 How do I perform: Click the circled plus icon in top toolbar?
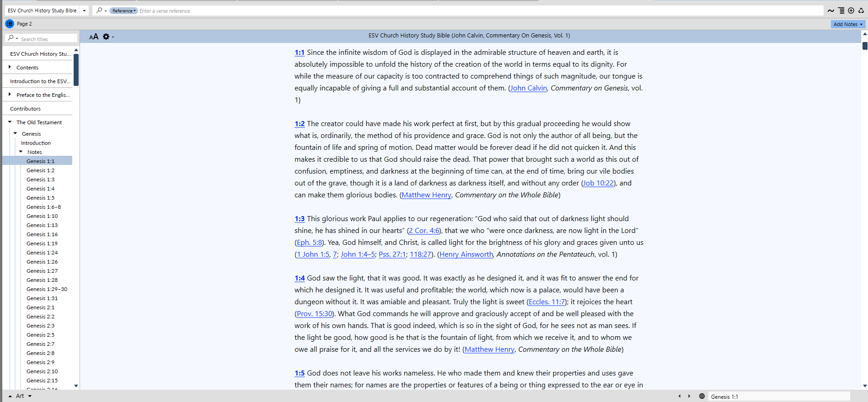click(x=851, y=11)
